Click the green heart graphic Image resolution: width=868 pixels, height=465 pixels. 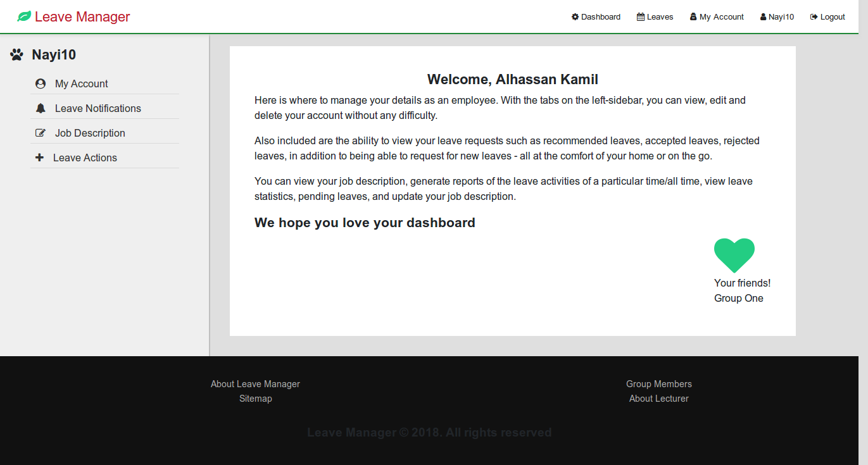pyautogui.click(x=734, y=255)
